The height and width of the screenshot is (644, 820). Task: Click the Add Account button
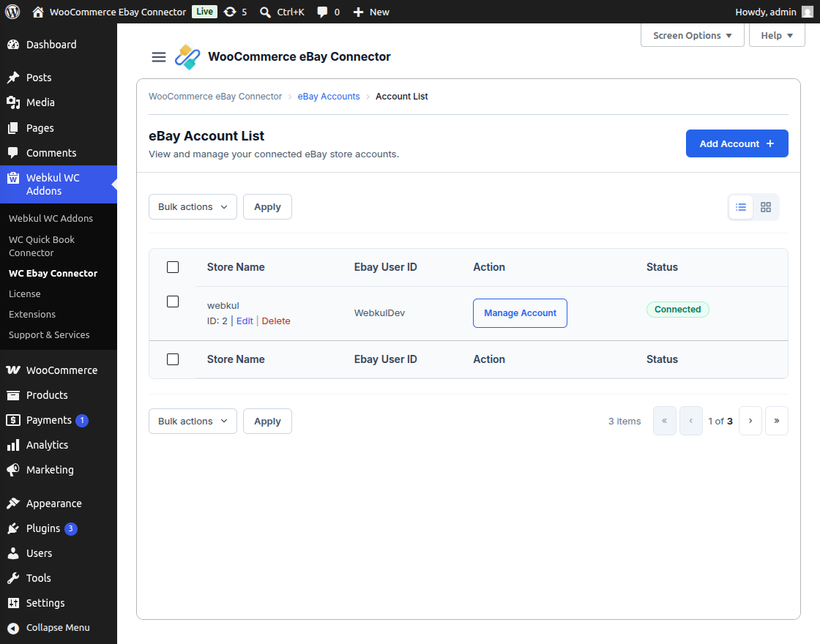pos(737,143)
